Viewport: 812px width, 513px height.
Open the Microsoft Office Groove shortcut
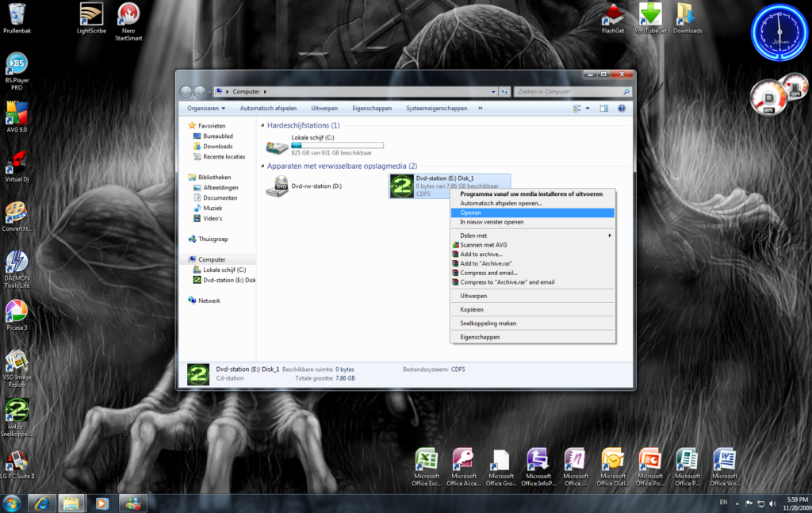coord(501,468)
